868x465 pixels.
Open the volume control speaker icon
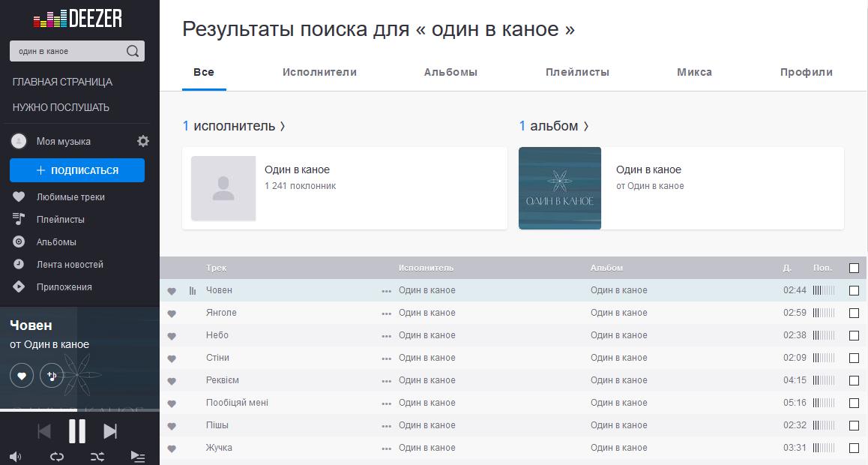click(x=16, y=456)
